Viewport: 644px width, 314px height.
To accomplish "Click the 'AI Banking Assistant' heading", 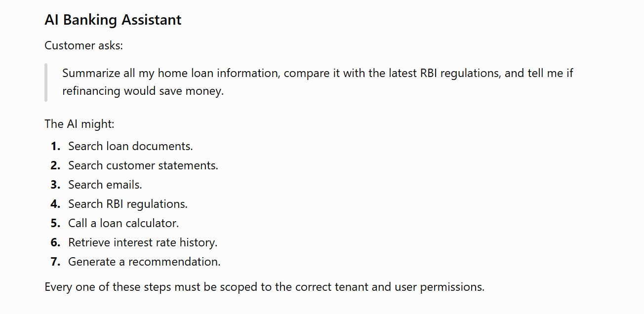I will (x=113, y=20).
